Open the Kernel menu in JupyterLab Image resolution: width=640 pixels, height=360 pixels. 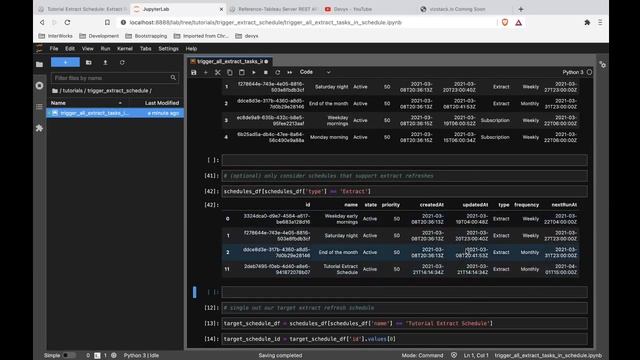(x=124, y=49)
